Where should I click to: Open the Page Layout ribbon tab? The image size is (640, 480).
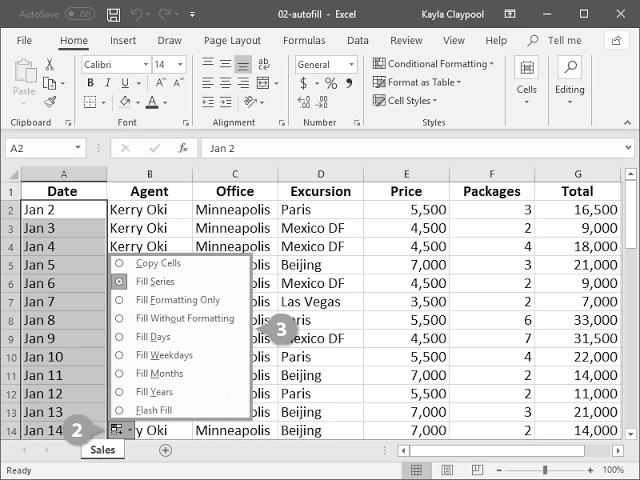coord(232,40)
